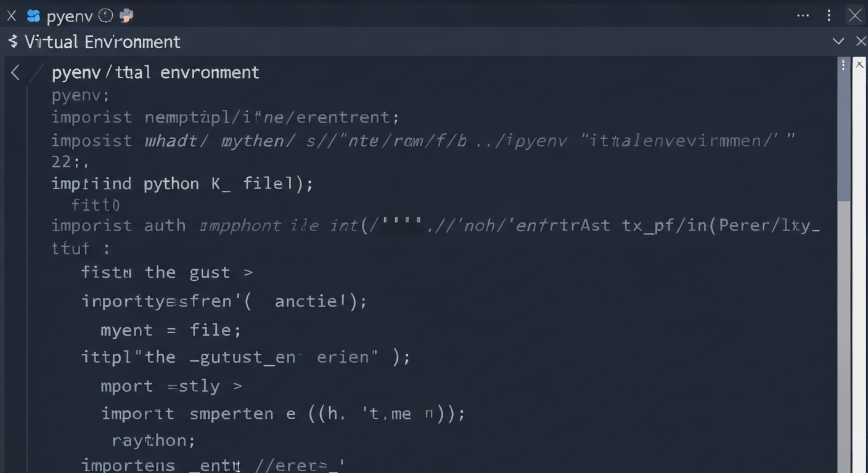This screenshot has height=473, width=868.
Task: Expand the "mport =stly" line arrow
Action: pyautogui.click(x=237, y=387)
